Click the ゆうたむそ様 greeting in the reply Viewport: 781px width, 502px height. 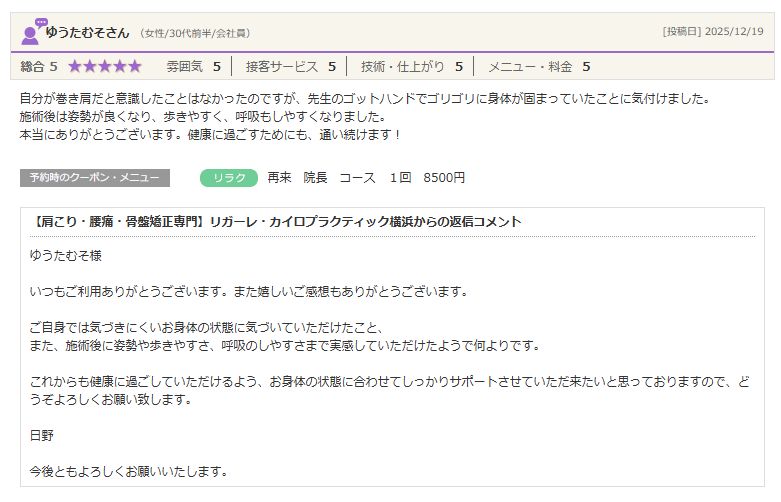[66, 256]
